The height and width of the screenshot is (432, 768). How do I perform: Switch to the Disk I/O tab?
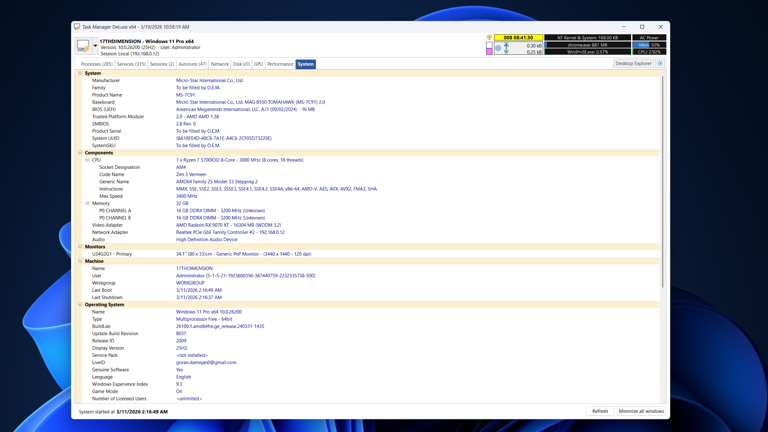coord(241,64)
